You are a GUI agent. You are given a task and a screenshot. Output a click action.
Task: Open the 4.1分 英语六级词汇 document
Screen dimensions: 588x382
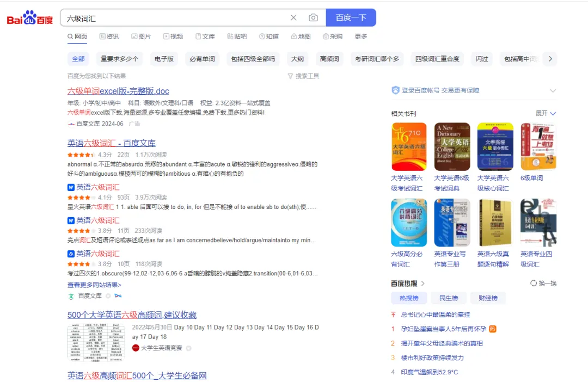click(x=97, y=187)
